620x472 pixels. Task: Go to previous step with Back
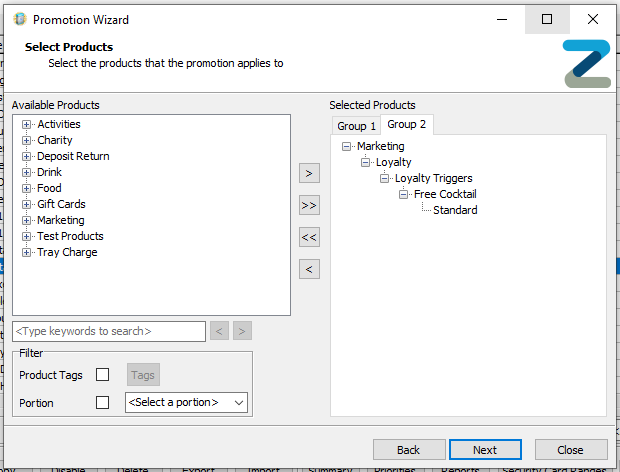(409, 450)
